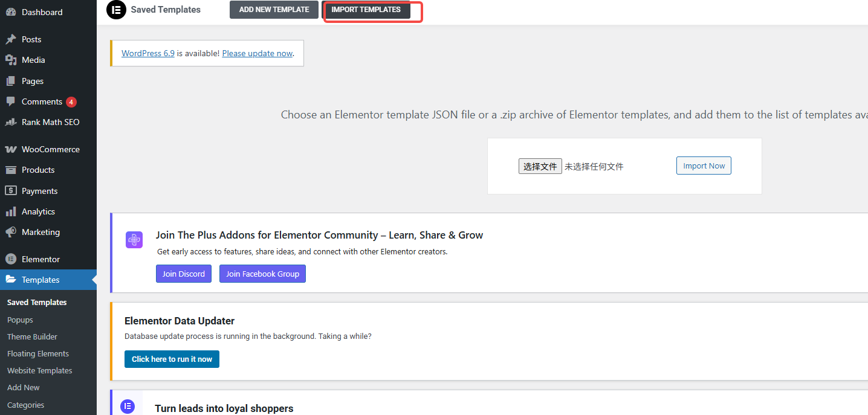Select Theme Builder from the Templates submenu
This screenshot has width=868, height=415.
pos(32,336)
